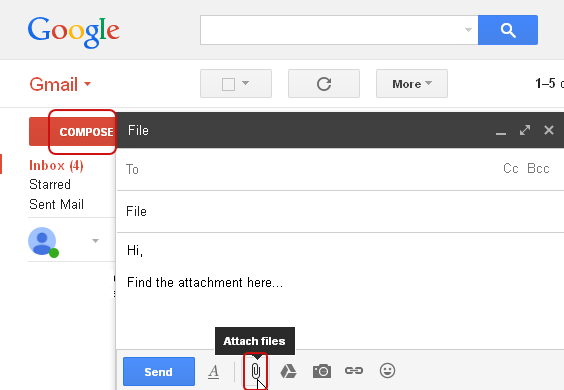This screenshot has width=564, height=390.
Task: Send the email with Send button
Action: pos(159,371)
